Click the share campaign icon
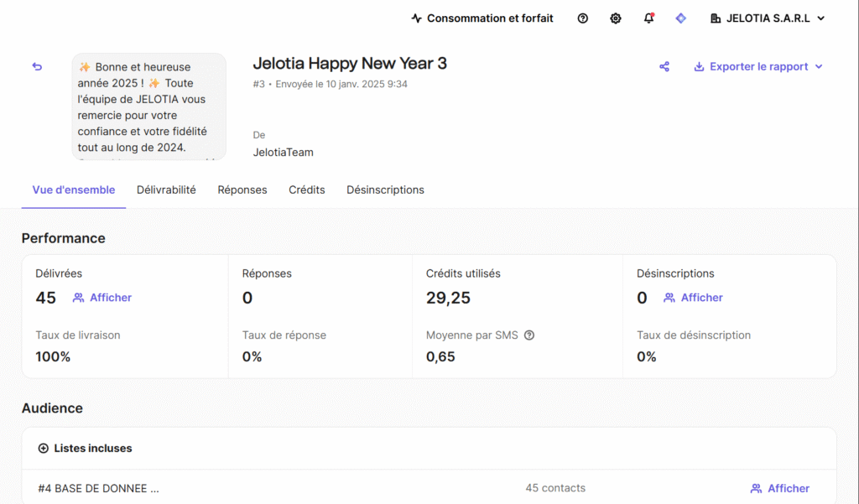 tap(664, 67)
